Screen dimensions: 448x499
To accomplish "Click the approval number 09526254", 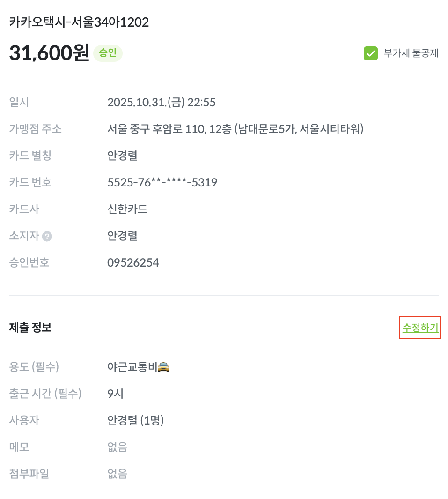I will (x=133, y=263).
